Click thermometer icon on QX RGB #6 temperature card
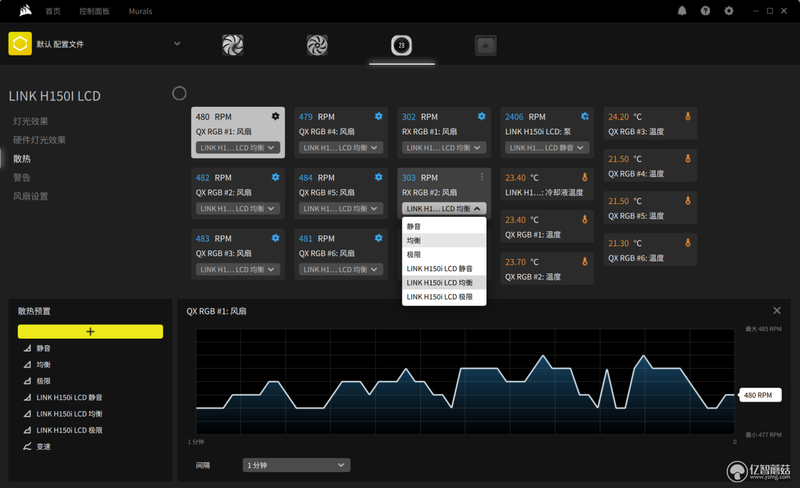800x488 pixels. [688, 243]
